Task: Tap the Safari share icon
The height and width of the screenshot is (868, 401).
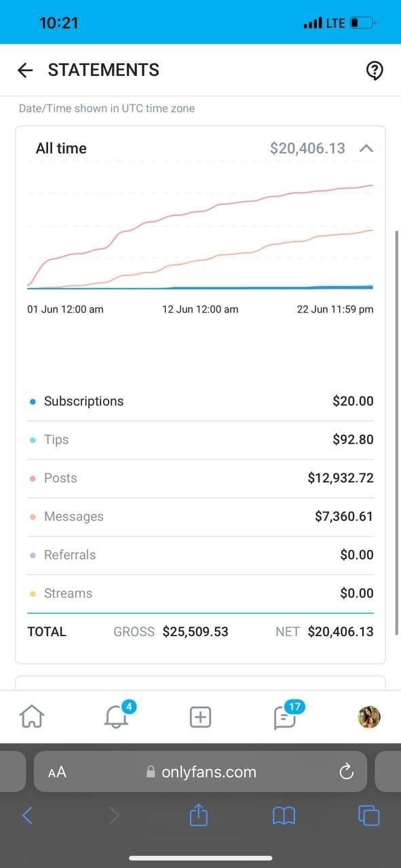Action: coord(198,815)
